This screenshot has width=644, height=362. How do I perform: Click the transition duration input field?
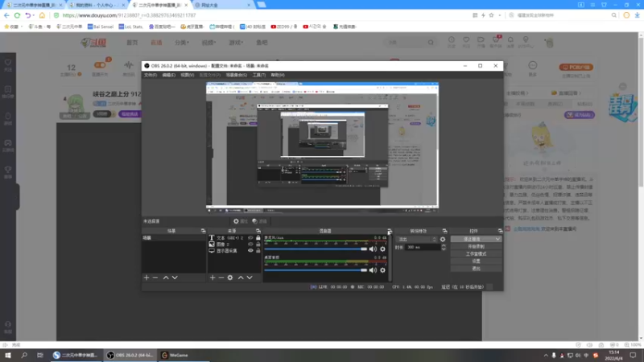pyautogui.click(x=422, y=247)
